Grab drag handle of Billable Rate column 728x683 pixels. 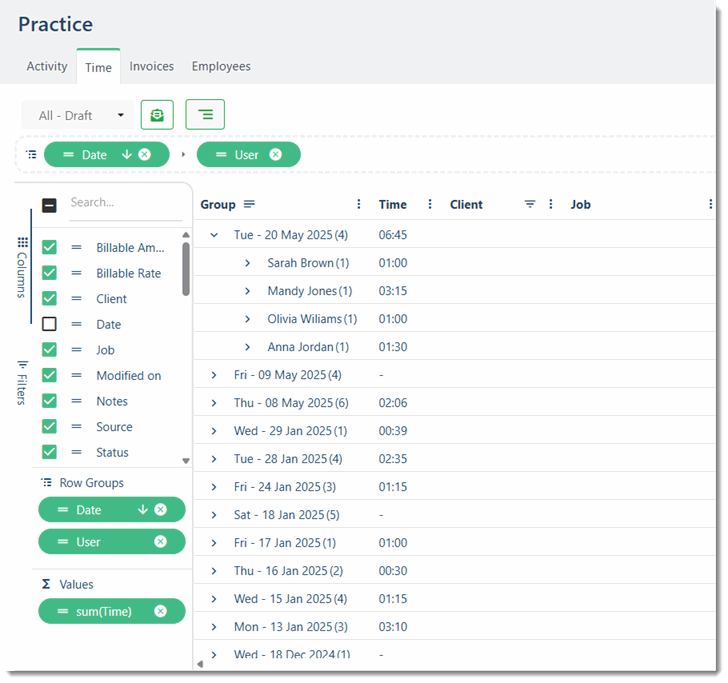click(77, 273)
